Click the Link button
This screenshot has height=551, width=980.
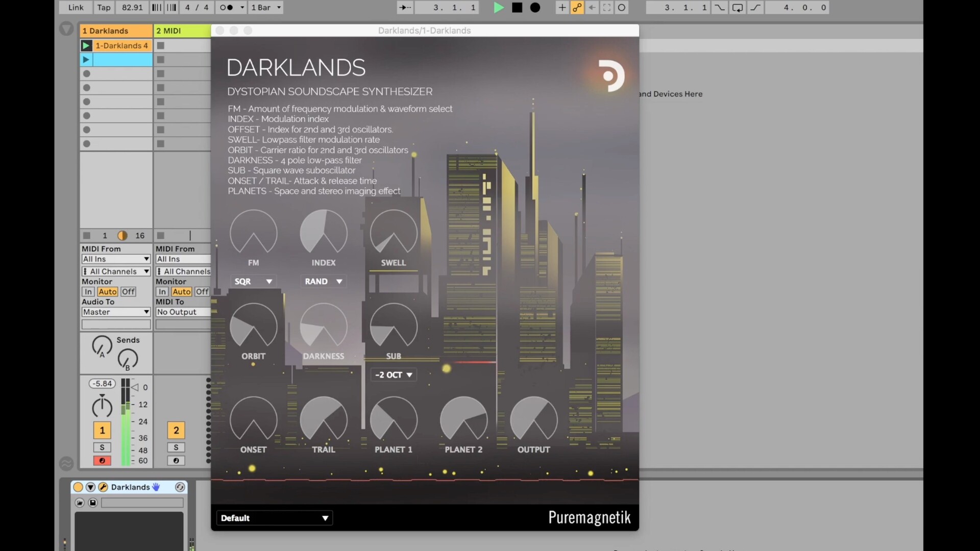[76, 8]
